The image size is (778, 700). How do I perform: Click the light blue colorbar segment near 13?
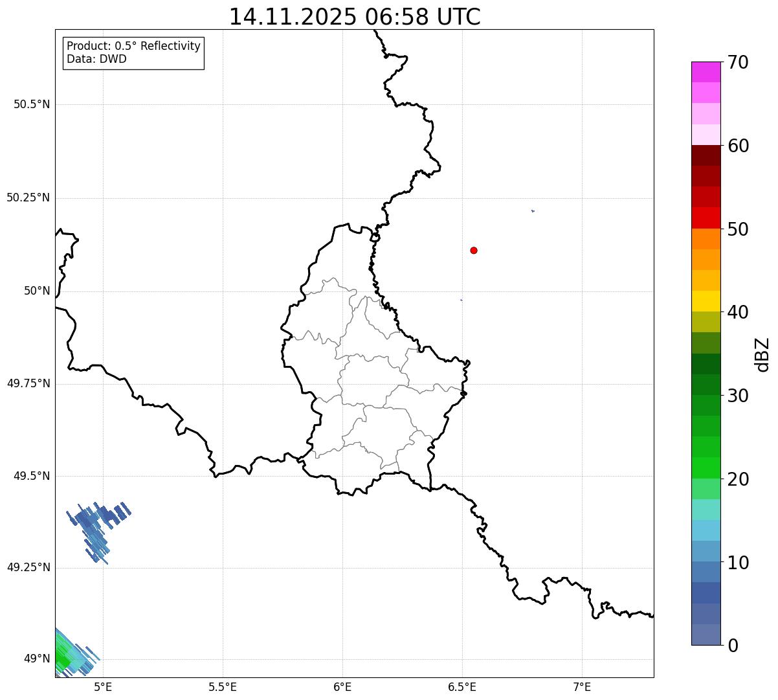coord(706,530)
